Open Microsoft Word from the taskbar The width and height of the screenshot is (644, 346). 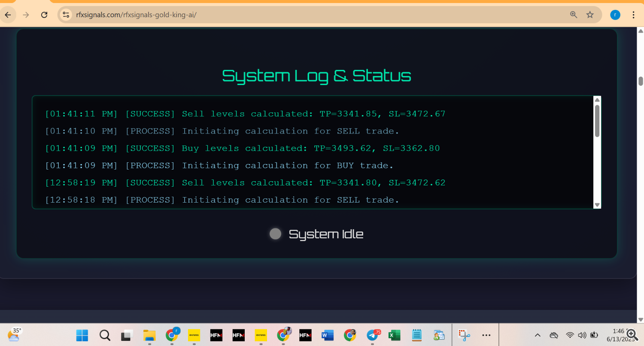327,335
